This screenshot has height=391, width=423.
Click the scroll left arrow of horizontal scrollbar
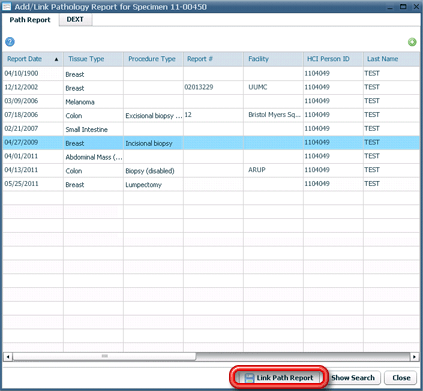(8, 357)
